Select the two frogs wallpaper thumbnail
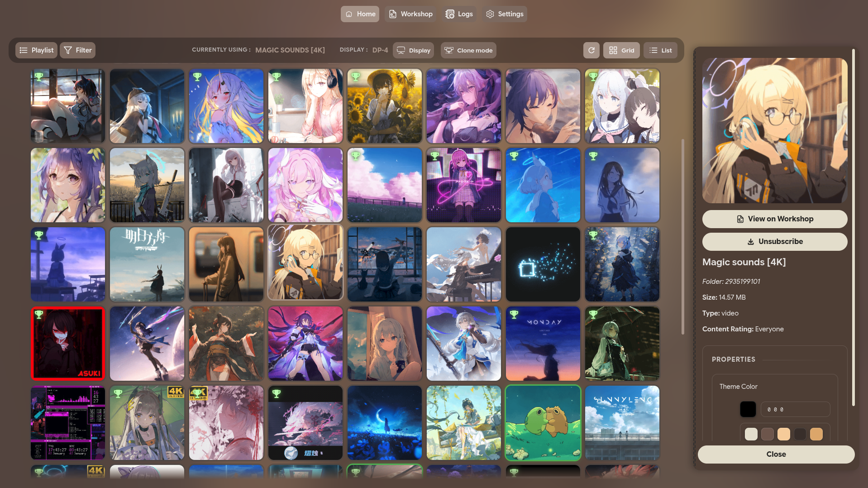The height and width of the screenshot is (488, 868). tap(543, 423)
